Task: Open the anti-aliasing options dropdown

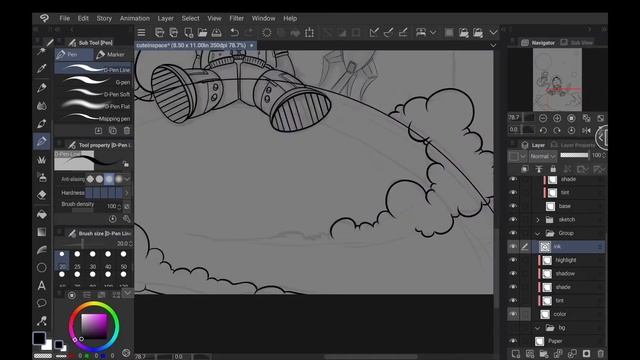Action: pyautogui.click(x=127, y=179)
